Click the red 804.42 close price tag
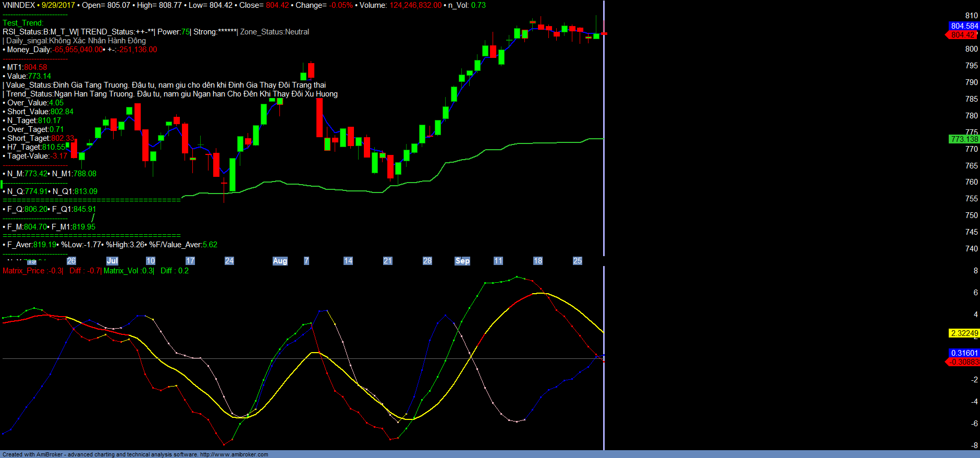Screen dimensions: 980x458 (963, 35)
